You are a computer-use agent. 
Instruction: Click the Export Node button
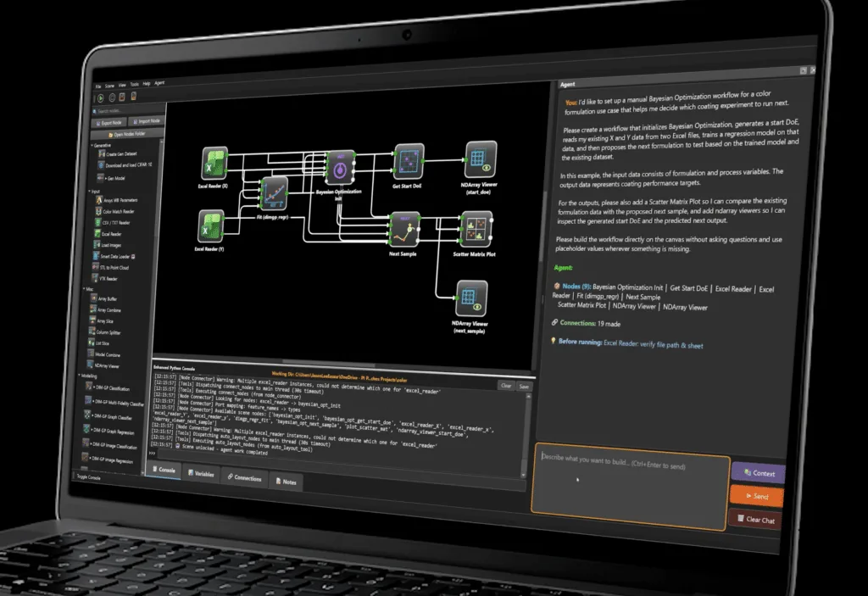[109, 122]
